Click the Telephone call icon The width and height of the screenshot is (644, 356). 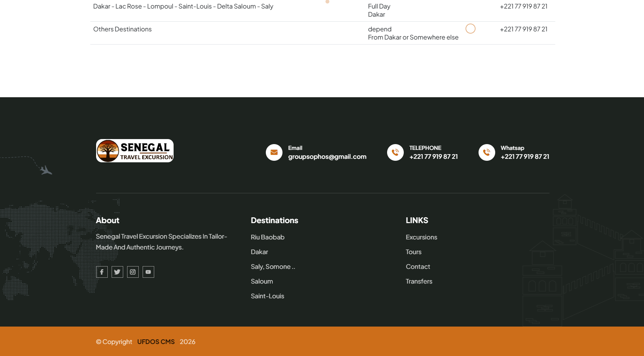pyautogui.click(x=395, y=153)
